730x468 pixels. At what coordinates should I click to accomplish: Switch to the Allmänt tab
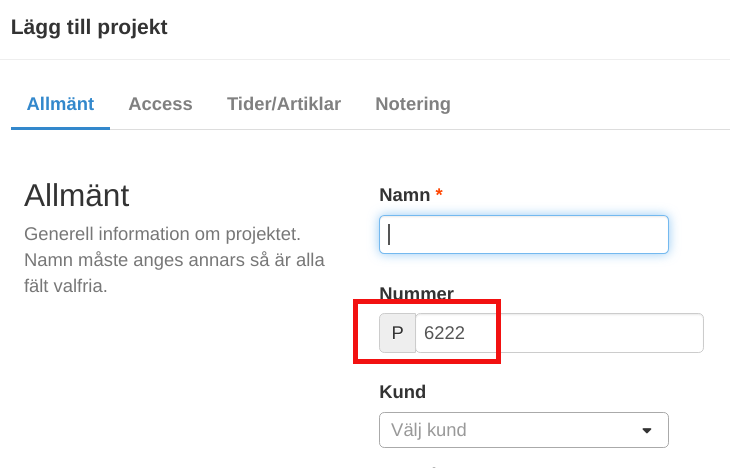click(60, 104)
